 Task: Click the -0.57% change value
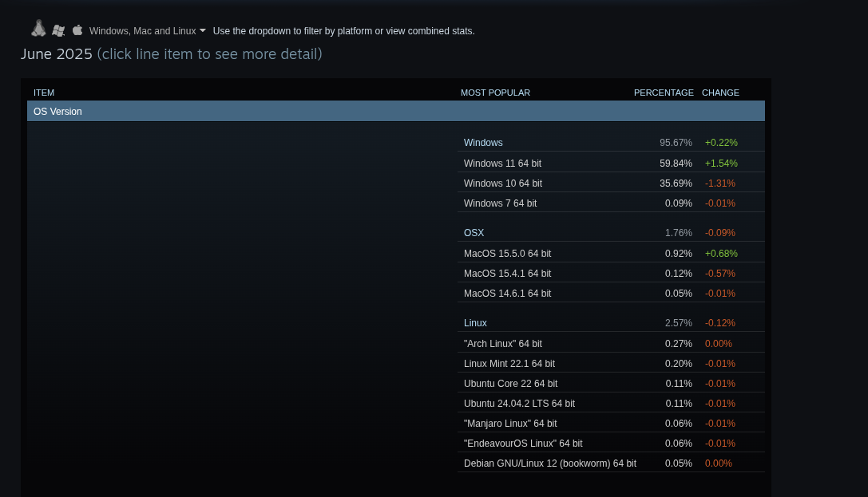[719, 273]
